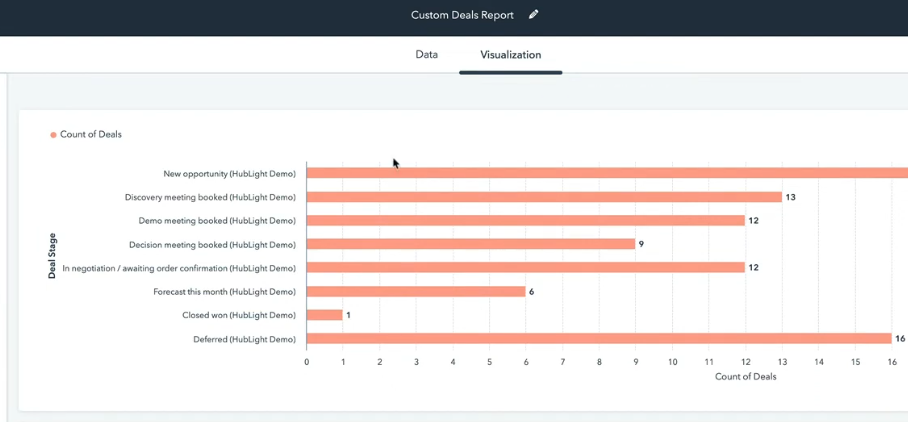This screenshot has width=908, height=422.
Task: Select the Visualization tab
Action: [x=510, y=55]
